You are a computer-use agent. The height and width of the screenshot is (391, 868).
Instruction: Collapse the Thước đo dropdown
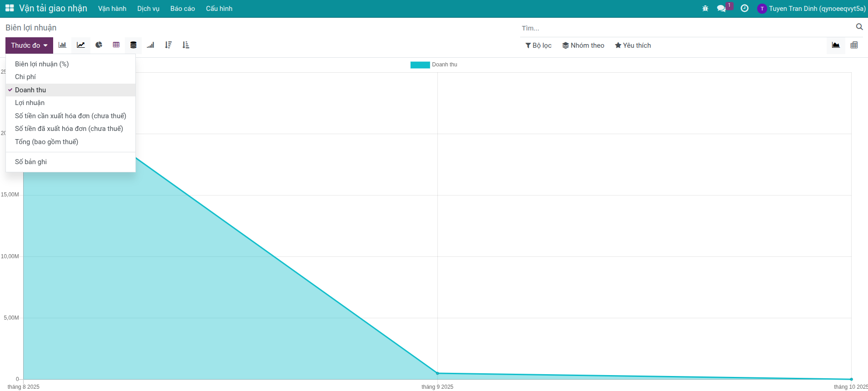29,45
